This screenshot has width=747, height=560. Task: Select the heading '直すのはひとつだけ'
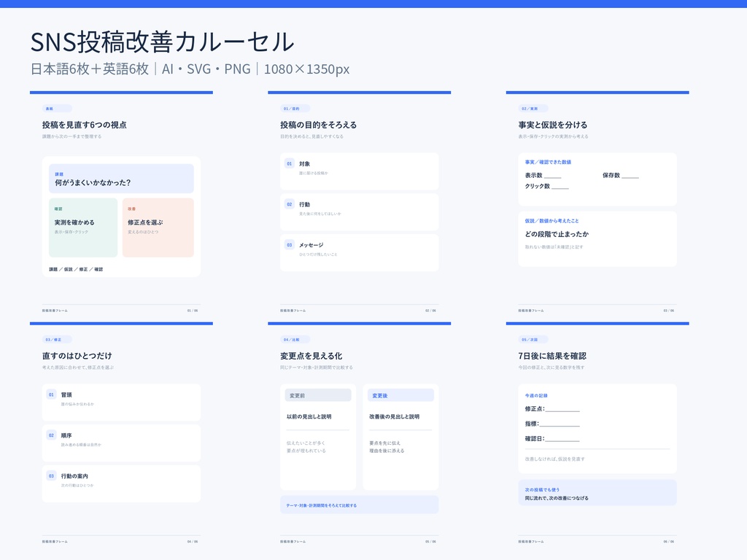(x=77, y=356)
